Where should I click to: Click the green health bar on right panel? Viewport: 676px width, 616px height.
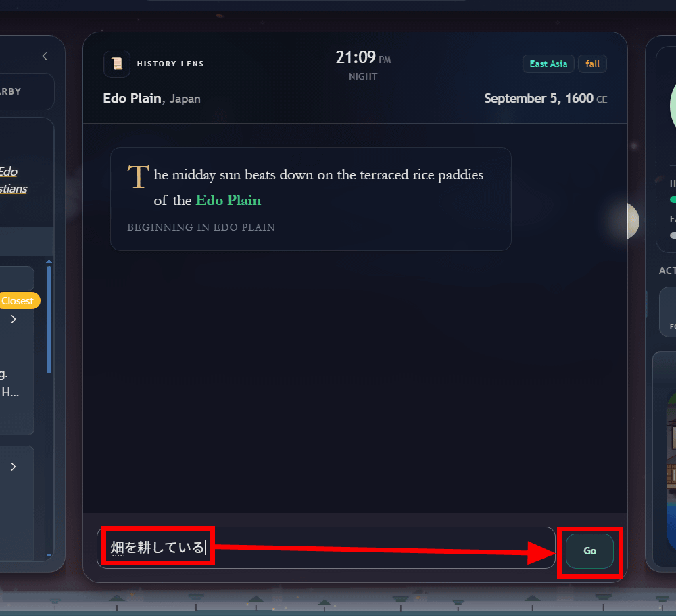tap(673, 199)
